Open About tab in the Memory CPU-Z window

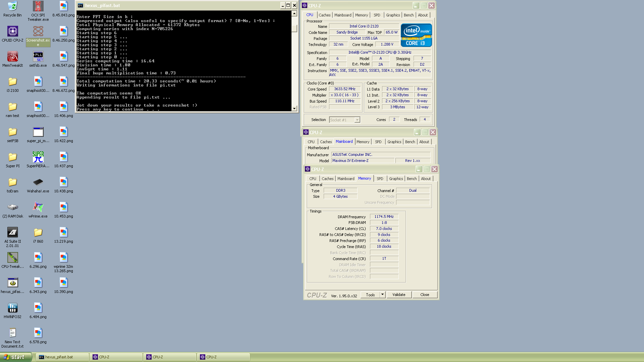tap(426, 179)
